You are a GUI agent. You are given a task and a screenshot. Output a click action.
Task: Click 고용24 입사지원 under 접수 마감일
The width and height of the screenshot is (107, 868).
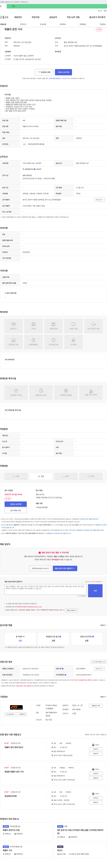pos(16,504)
